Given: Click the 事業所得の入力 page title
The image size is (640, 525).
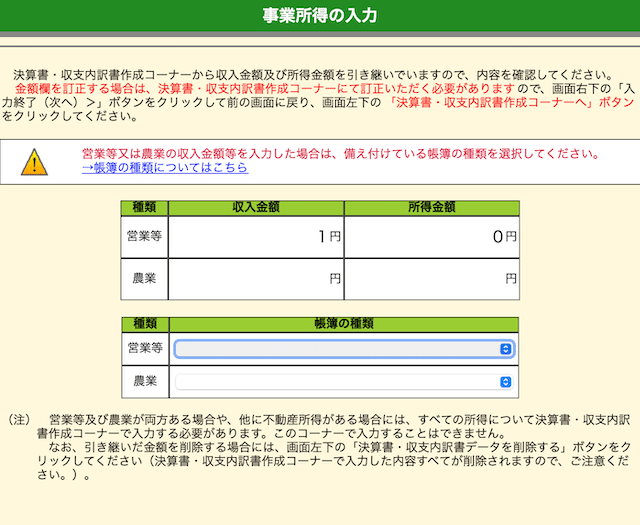Looking at the screenshot, I should (320, 16).
